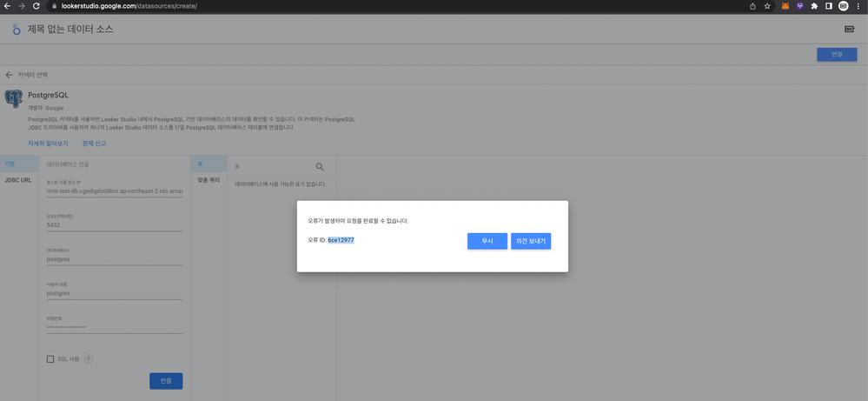Select the JDBC URL tab
868x401 pixels.
point(18,181)
